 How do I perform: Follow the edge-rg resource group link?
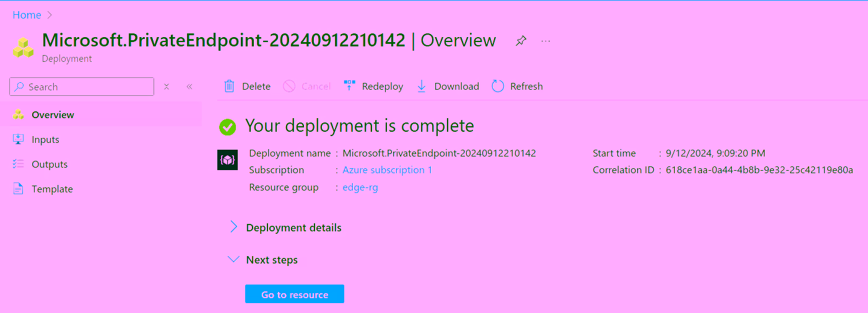point(360,187)
